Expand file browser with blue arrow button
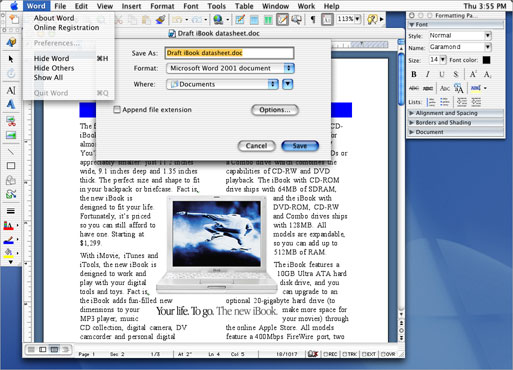513x370 pixels. coord(288,84)
